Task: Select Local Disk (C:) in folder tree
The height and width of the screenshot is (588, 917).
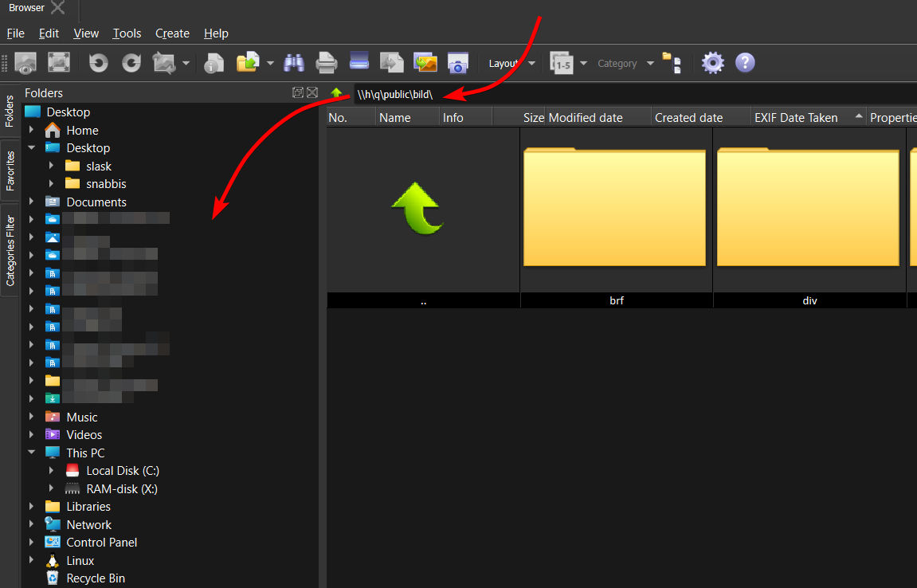Action: (x=123, y=471)
